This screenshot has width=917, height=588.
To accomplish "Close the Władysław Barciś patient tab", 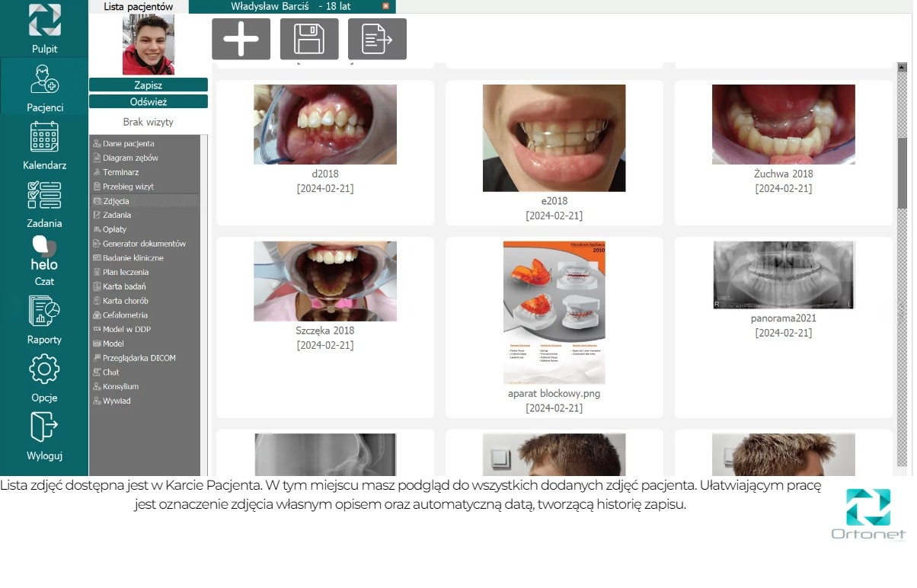I will pos(385,6).
